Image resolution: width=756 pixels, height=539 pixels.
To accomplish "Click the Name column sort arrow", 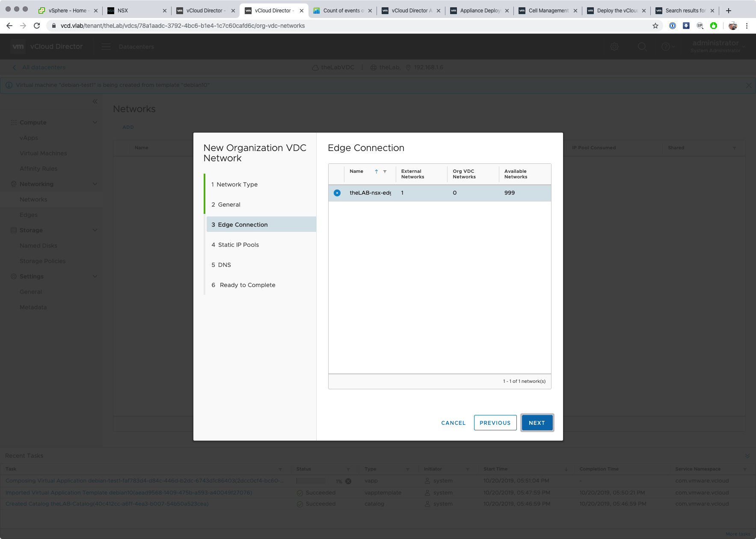I will [x=377, y=172].
